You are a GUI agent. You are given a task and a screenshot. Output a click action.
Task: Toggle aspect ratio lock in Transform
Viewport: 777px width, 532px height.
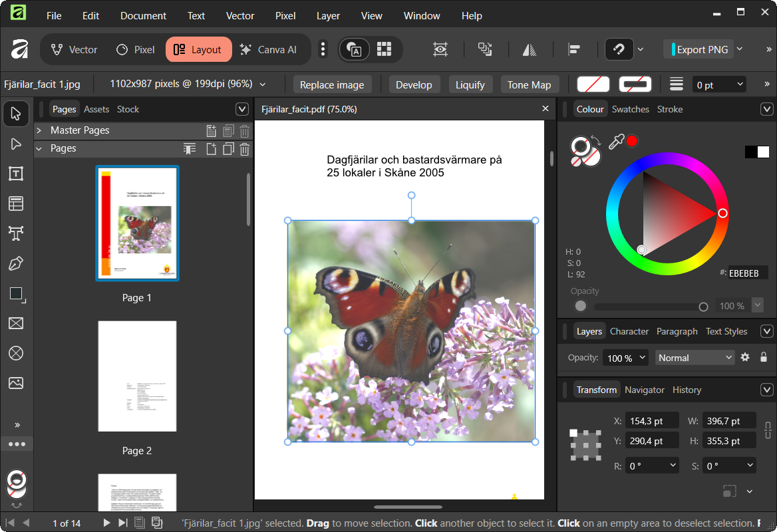[768, 430]
